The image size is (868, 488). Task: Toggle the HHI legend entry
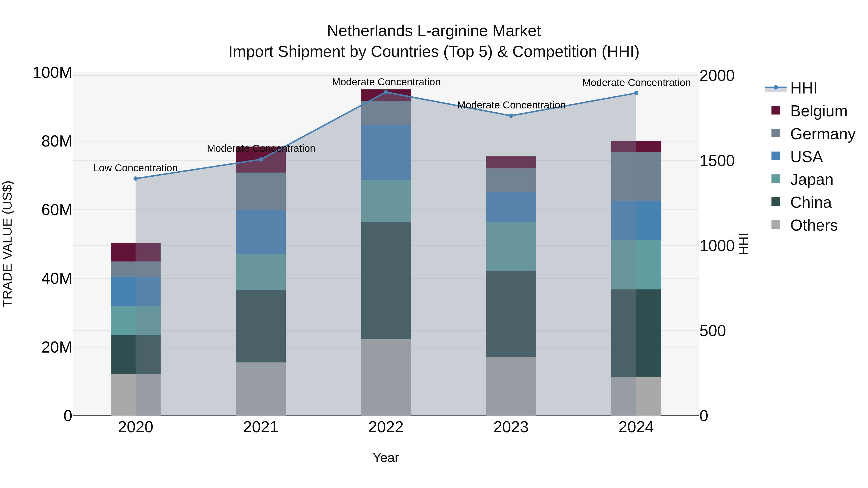[791, 88]
